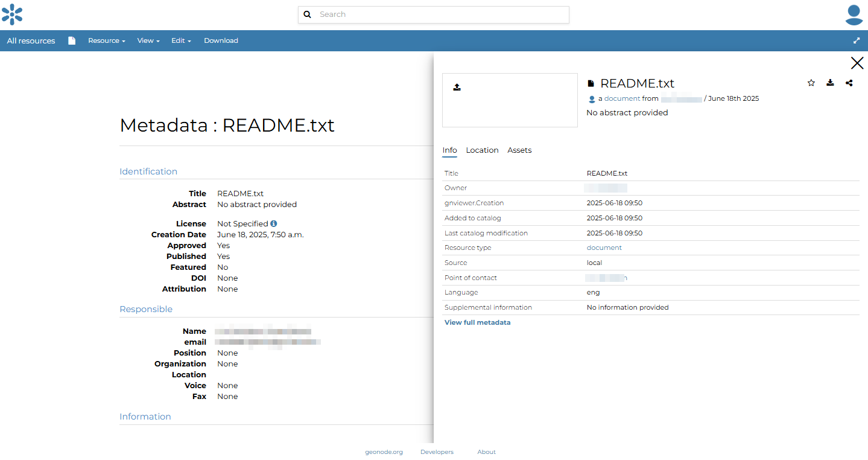The height and width of the screenshot is (460, 868).
Task: Click Download in the toolbar
Action: (221, 41)
